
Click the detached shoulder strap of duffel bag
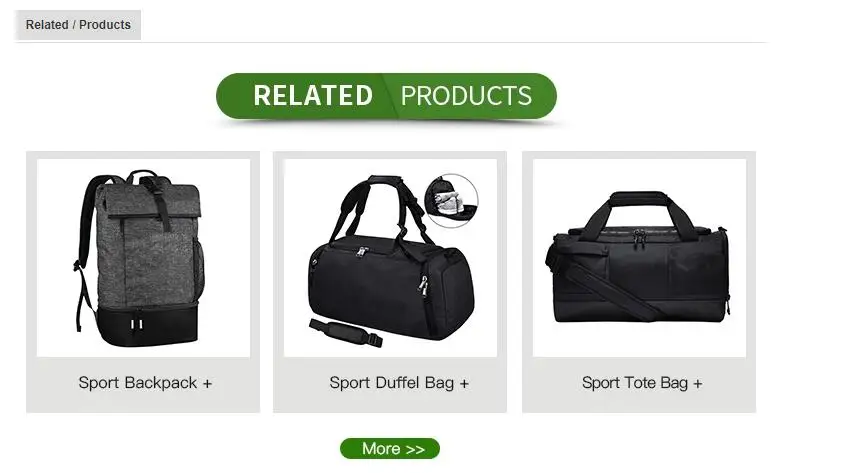tap(346, 333)
